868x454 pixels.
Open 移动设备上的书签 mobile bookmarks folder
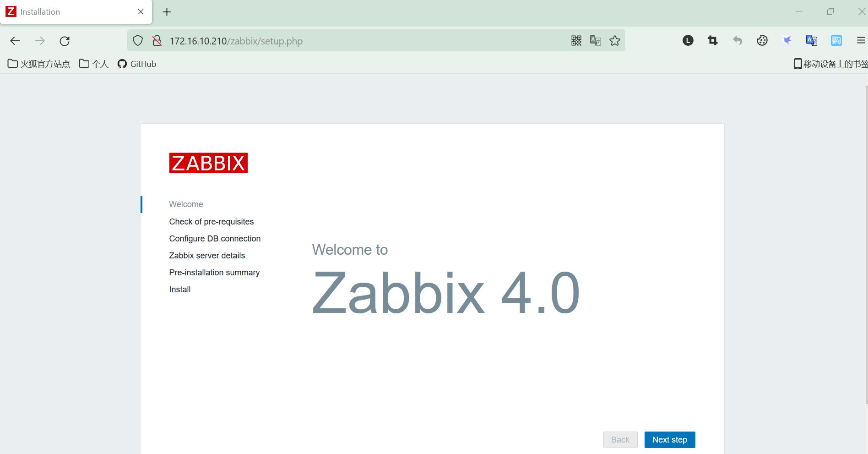(830, 64)
